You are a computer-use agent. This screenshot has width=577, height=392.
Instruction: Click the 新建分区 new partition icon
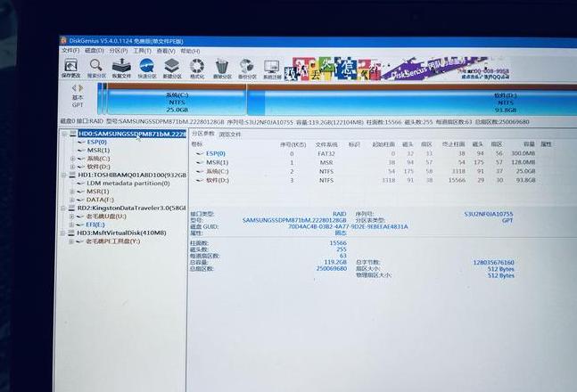(x=172, y=69)
